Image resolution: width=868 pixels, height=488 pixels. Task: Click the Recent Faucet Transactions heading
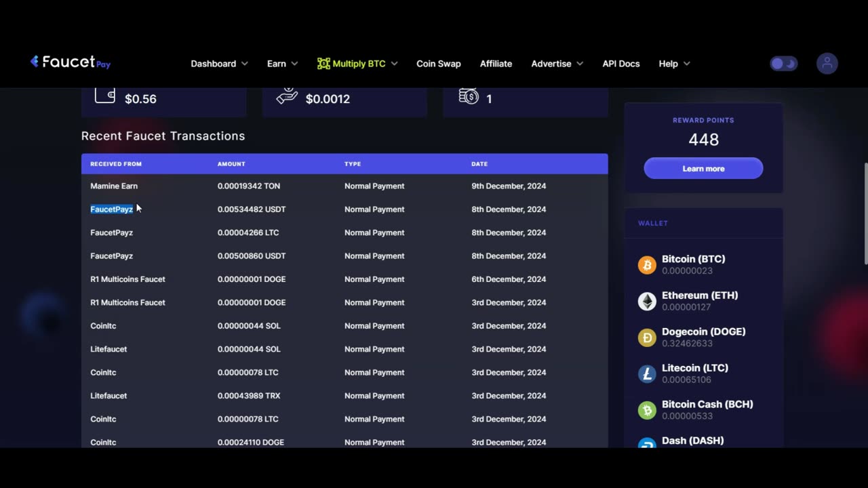click(163, 136)
